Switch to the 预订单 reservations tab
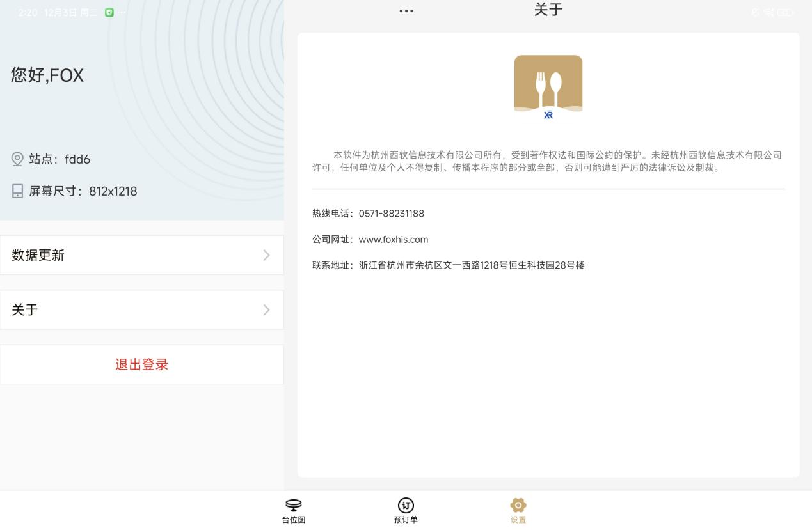Screen dimensions: 812x530 click(x=406, y=510)
